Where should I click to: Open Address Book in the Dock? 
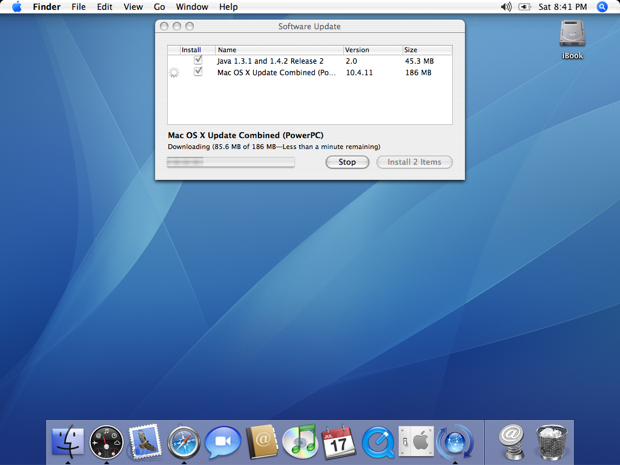261,442
